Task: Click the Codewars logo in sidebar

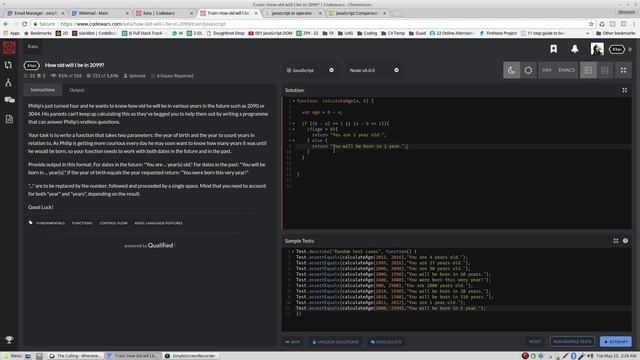Action: click(9, 48)
